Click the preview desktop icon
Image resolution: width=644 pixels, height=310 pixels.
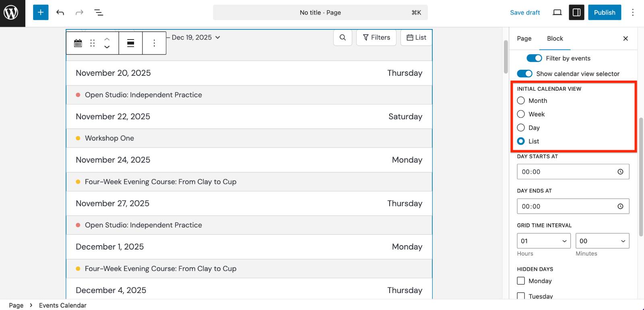[x=557, y=12]
